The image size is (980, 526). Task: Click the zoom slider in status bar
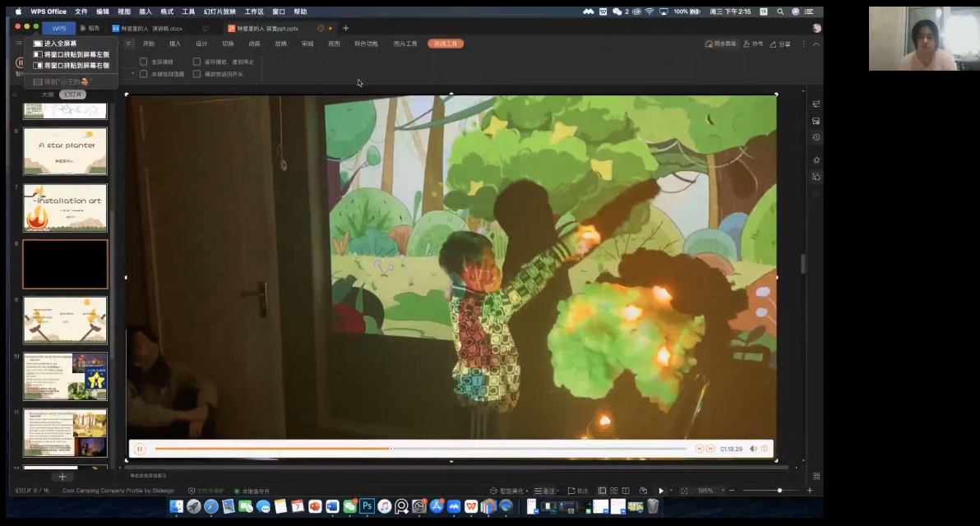(x=770, y=491)
